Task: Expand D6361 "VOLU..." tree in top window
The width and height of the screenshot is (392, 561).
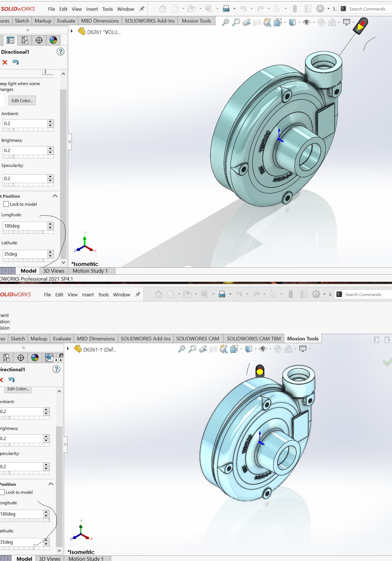Action: 72,31
